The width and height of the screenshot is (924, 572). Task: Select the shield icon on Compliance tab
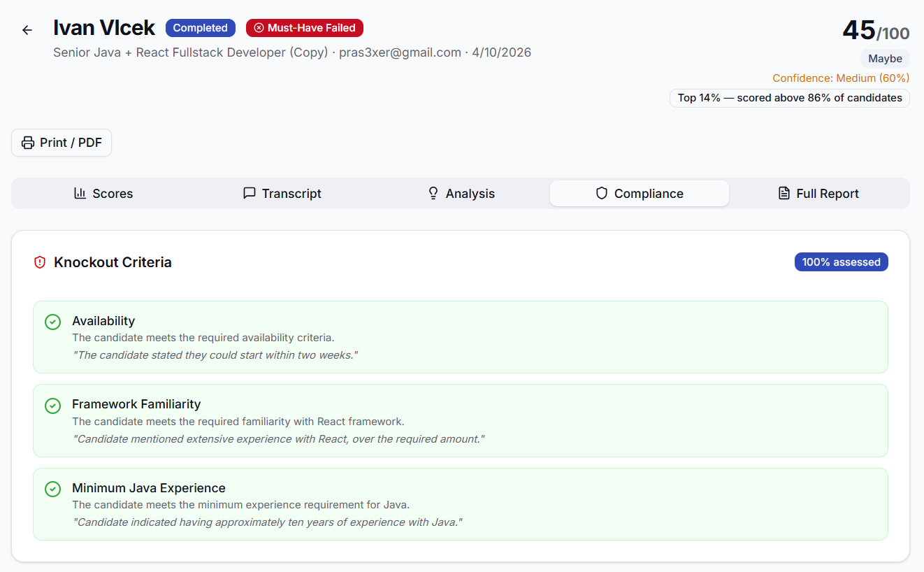pos(601,193)
